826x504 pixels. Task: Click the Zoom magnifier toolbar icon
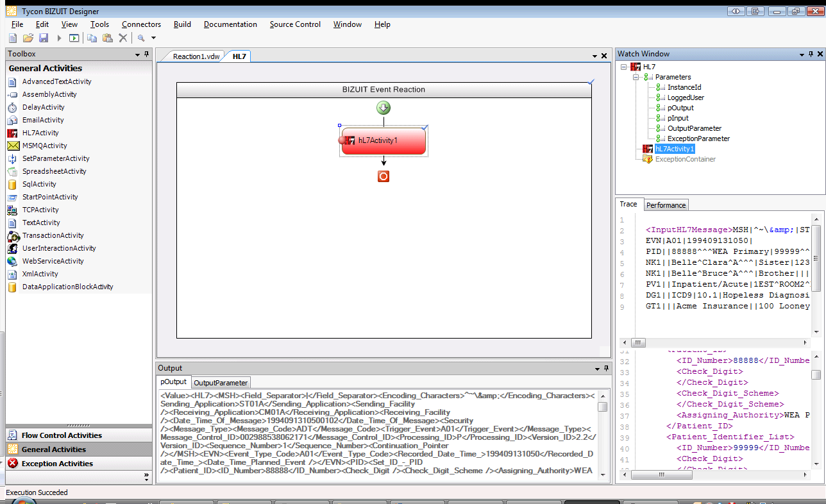pyautogui.click(x=141, y=38)
